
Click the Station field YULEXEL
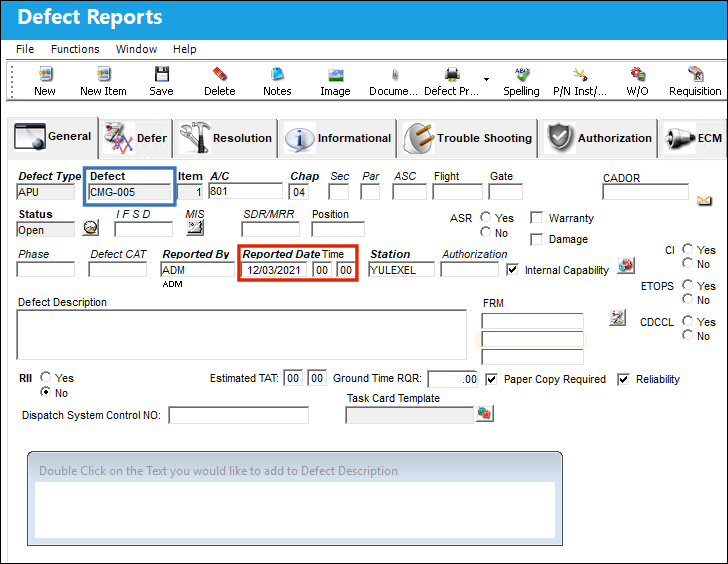401,270
